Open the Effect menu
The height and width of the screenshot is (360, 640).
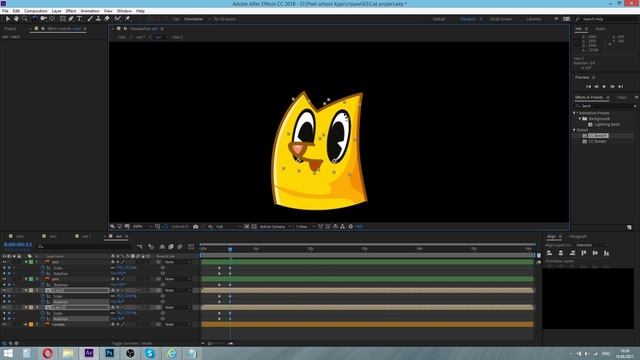click(71, 11)
